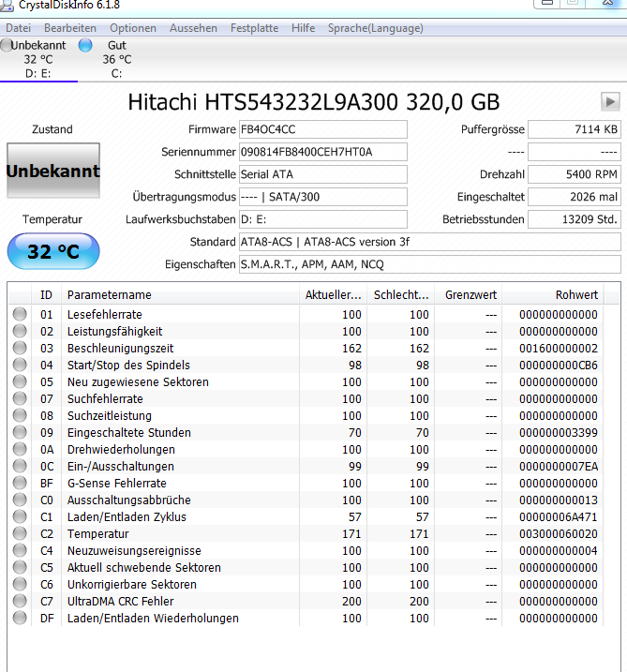627x672 pixels.
Task: Click status circle of Temperatur attribute row
Action: click(x=20, y=533)
